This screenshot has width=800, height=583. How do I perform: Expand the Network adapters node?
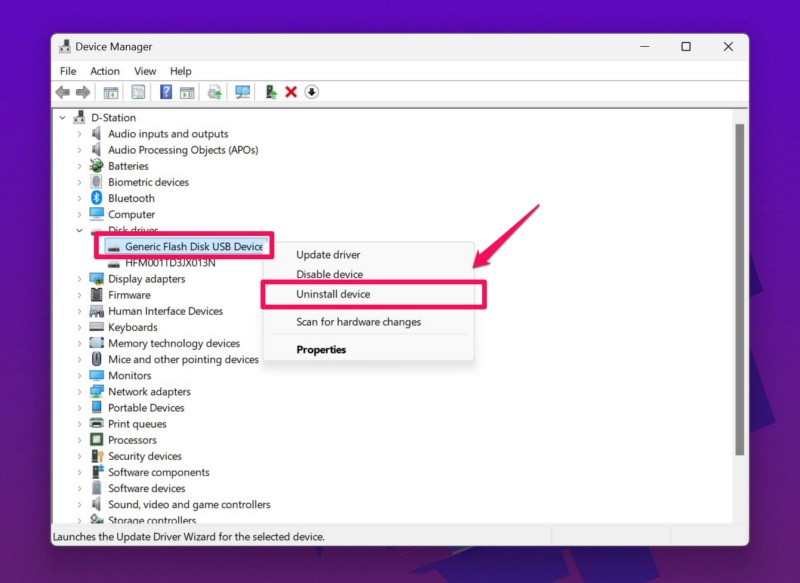pyautogui.click(x=80, y=392)
